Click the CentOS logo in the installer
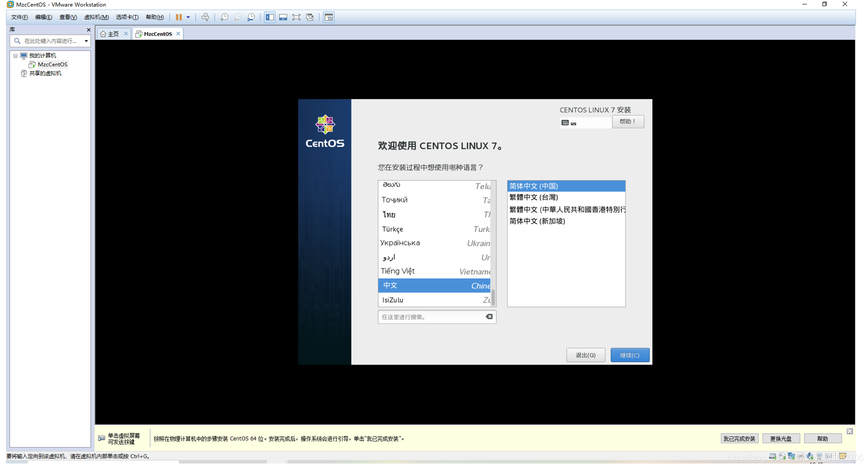Viewport: 868px width, 467px height. click(325, 131)
